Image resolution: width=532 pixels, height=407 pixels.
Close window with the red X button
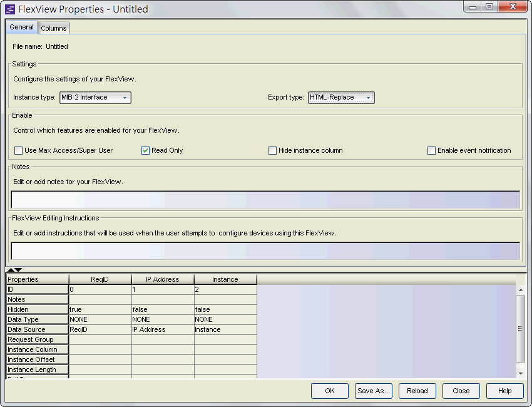tap(513, 6)
